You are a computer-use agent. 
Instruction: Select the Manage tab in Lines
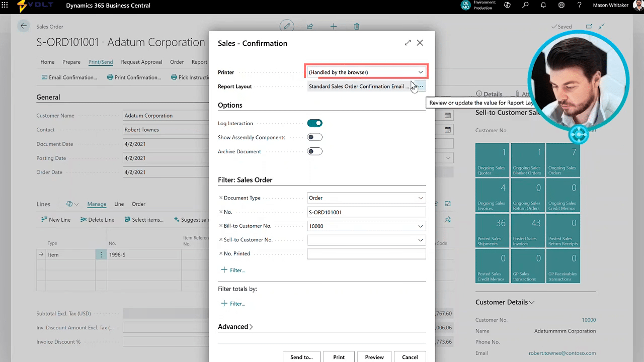(97, 204)
